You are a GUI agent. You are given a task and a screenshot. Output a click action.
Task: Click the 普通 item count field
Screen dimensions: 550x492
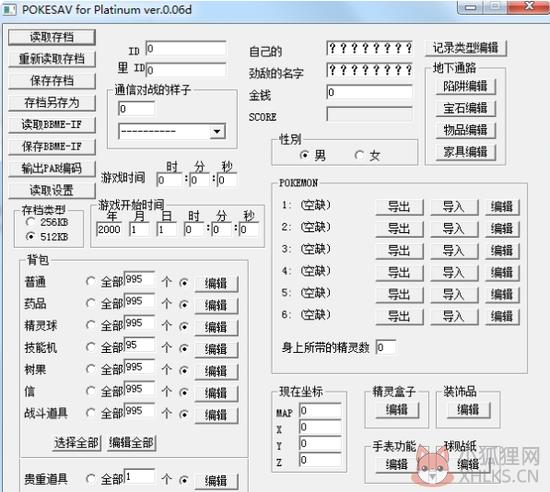pyautogui.click(x=139, y=279)
